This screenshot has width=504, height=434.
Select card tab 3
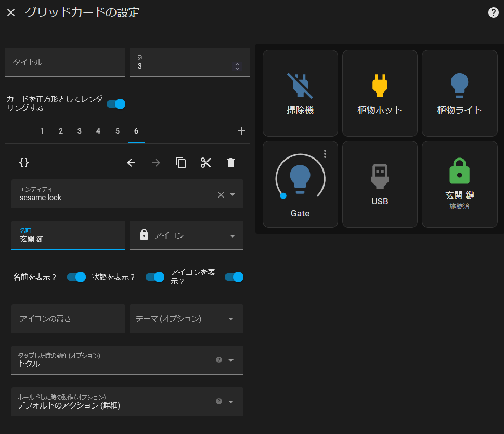click(80, 131)
